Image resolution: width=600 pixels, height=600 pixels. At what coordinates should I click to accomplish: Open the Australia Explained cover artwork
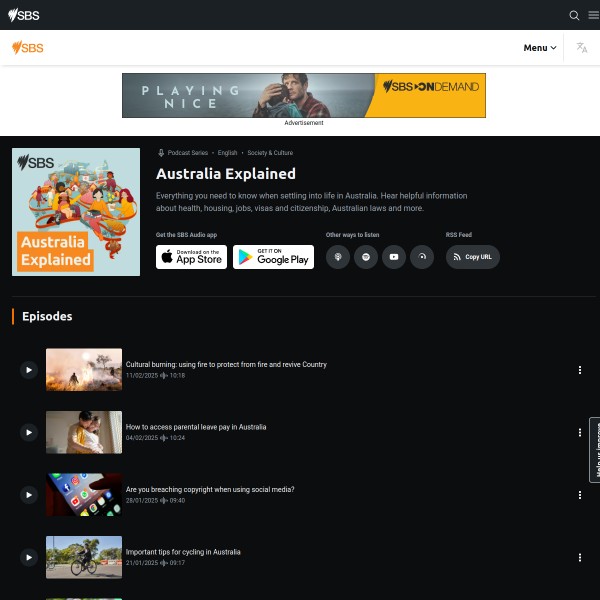[x=76, y=212]
